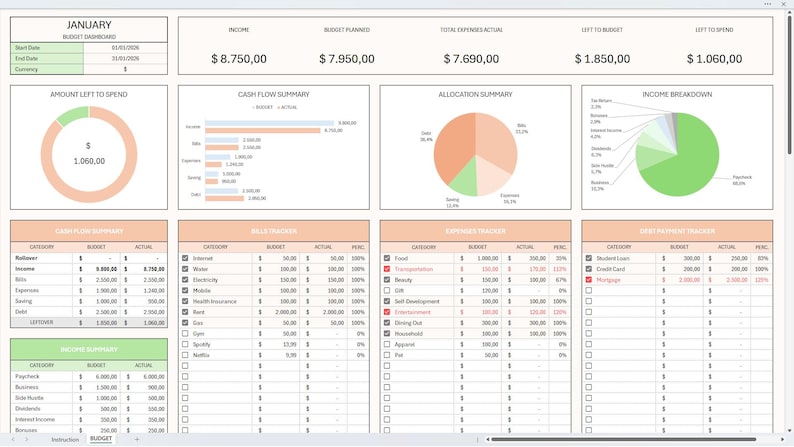The height and width of the screenshot is (447, 794).
Task: Go to next sheet with right arrow
Action: pos(26,439)
